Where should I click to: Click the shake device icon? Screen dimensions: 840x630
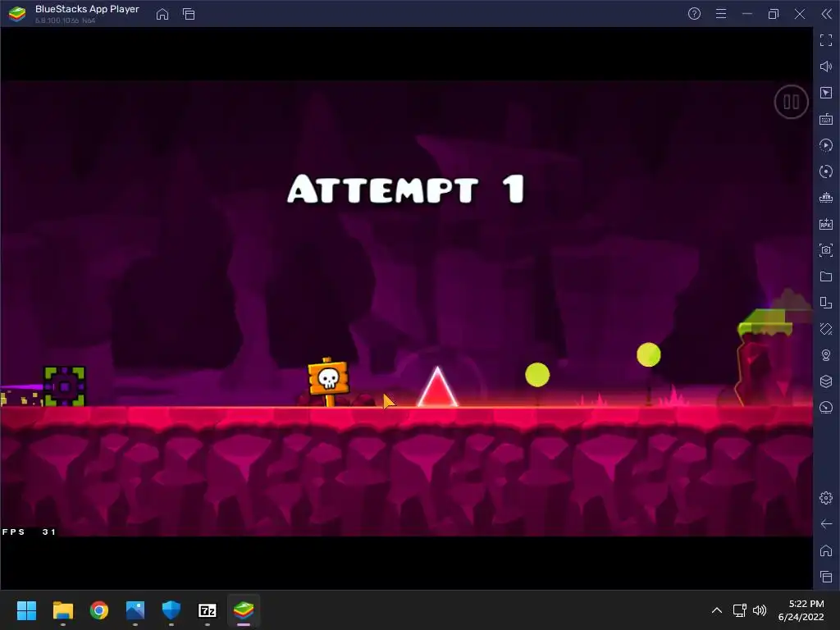pos(825,329)
